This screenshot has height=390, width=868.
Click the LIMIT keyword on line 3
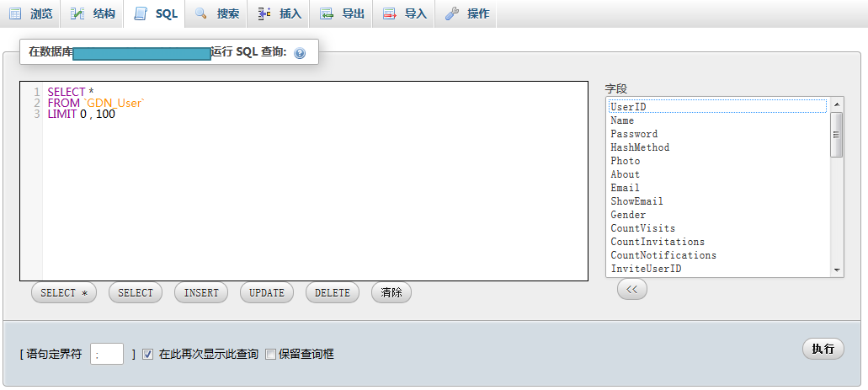[62, 114]
